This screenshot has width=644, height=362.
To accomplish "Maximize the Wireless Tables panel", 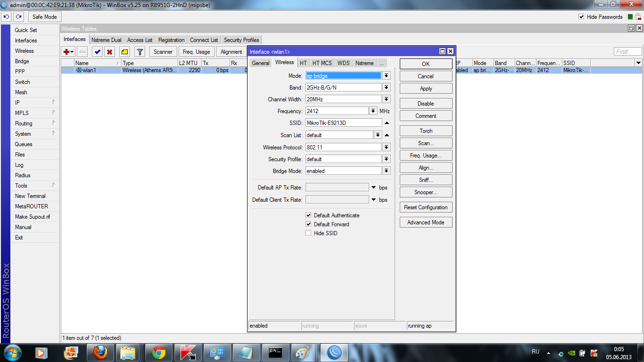I will pos(631,28).
